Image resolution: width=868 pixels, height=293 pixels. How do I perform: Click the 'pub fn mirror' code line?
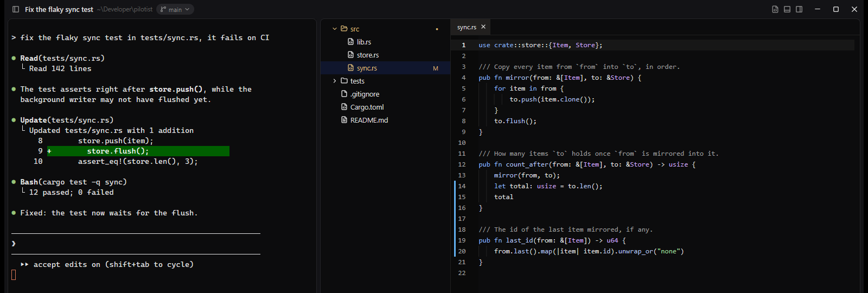click(560, 78)
